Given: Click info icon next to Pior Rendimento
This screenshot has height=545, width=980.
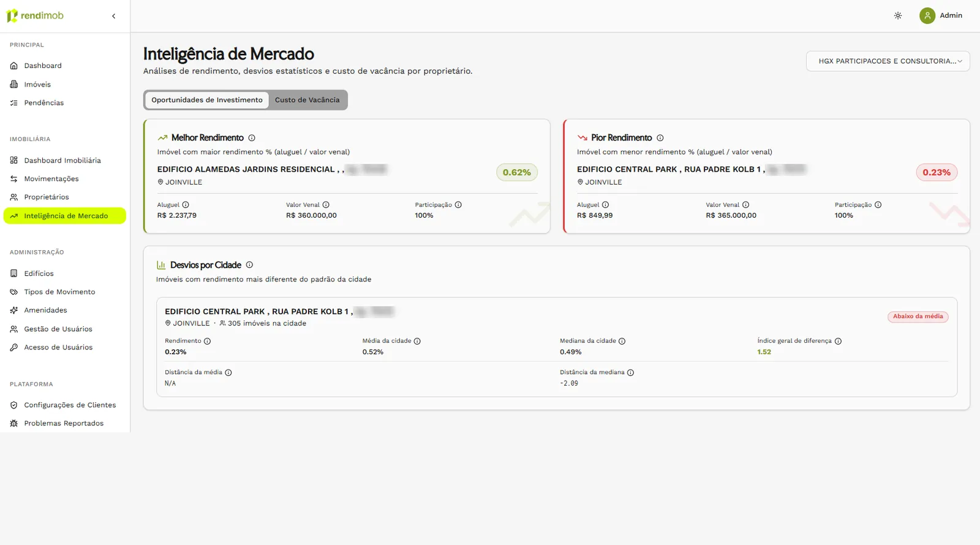Looking at the screenshot, I should pyautogui.click(x=660, y=138).
